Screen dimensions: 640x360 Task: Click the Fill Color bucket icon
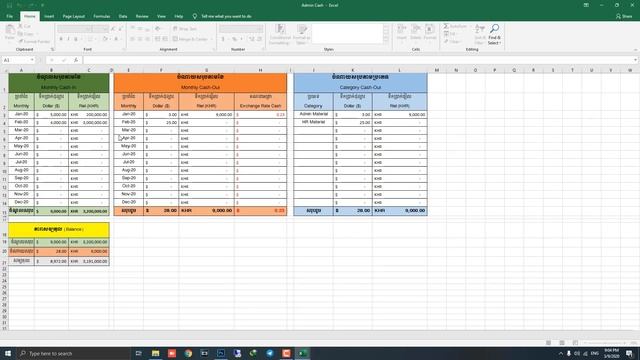pos(105,39)
